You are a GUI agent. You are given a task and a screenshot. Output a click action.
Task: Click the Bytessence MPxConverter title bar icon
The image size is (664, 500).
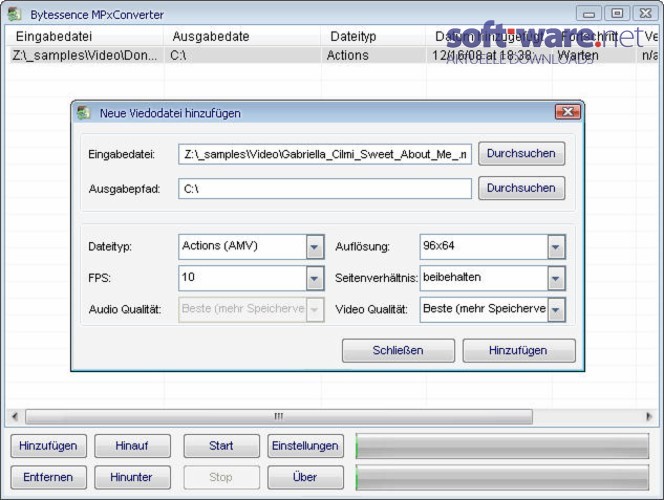tap(15, 14)
